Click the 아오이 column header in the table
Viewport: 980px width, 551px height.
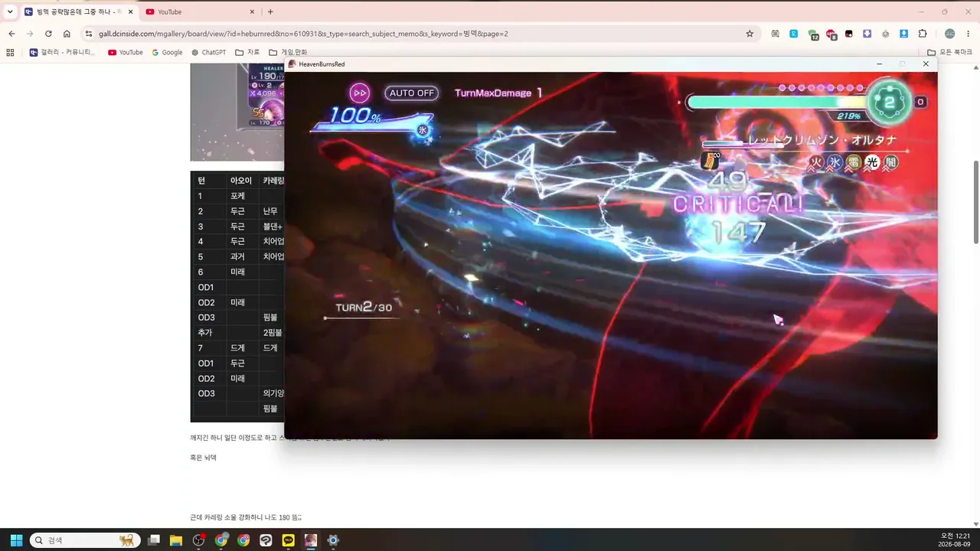pyautogui.click(x=241, y=181)
